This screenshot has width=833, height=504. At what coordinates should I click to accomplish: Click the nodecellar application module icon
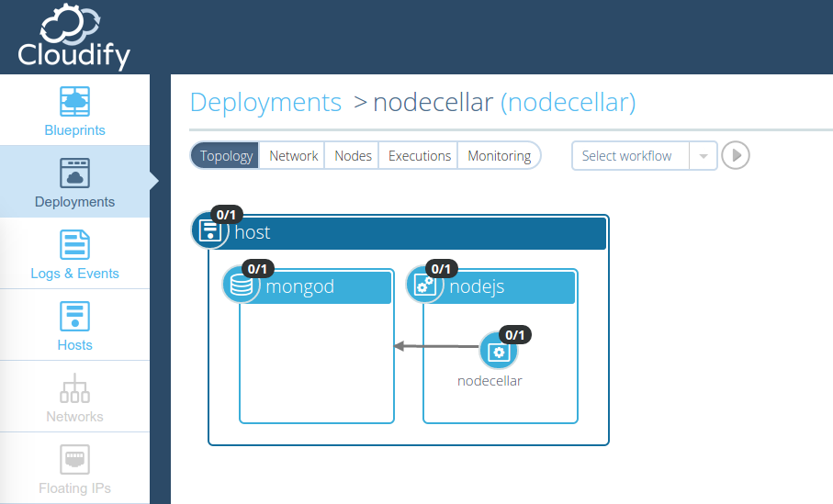point(499,351)
